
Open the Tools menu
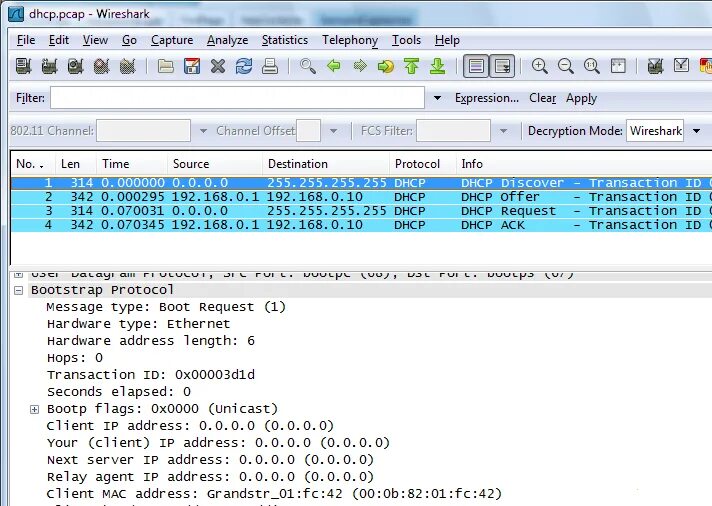tap(406, 40)
